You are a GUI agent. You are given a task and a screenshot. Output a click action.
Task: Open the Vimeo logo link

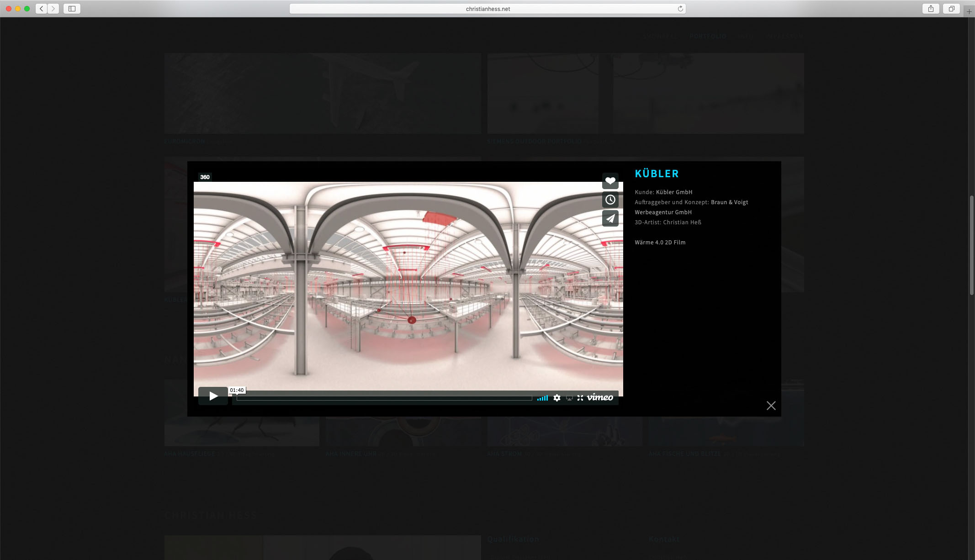(x=600, y=397)
